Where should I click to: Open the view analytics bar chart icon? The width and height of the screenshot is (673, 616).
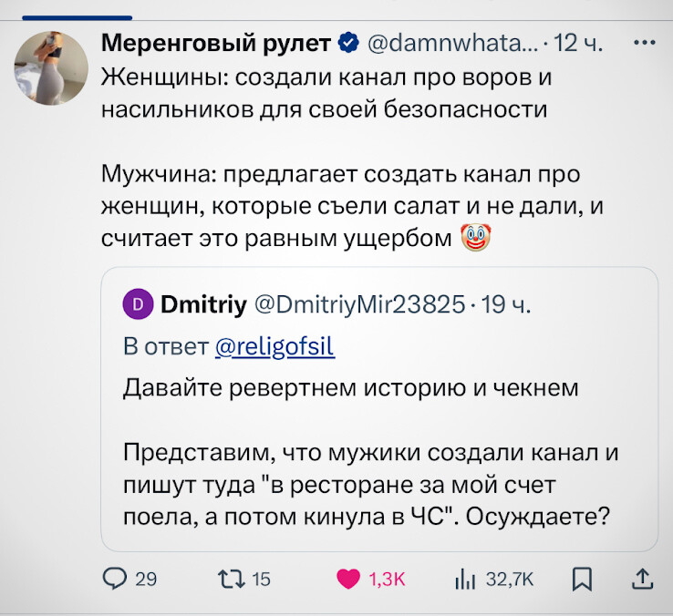[467, 578]
